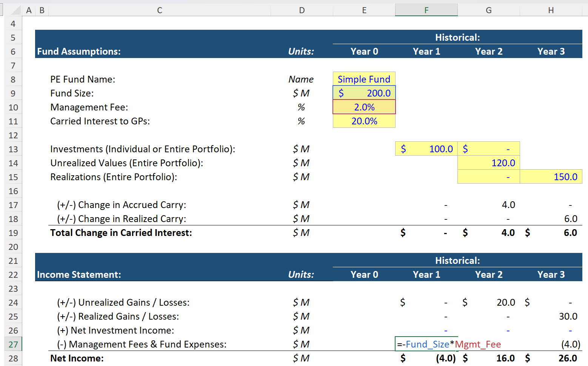
Task: Click the formula cell '=-Fund_Size*Mgmt_Fee'
Action: click(x=426, y=344)
